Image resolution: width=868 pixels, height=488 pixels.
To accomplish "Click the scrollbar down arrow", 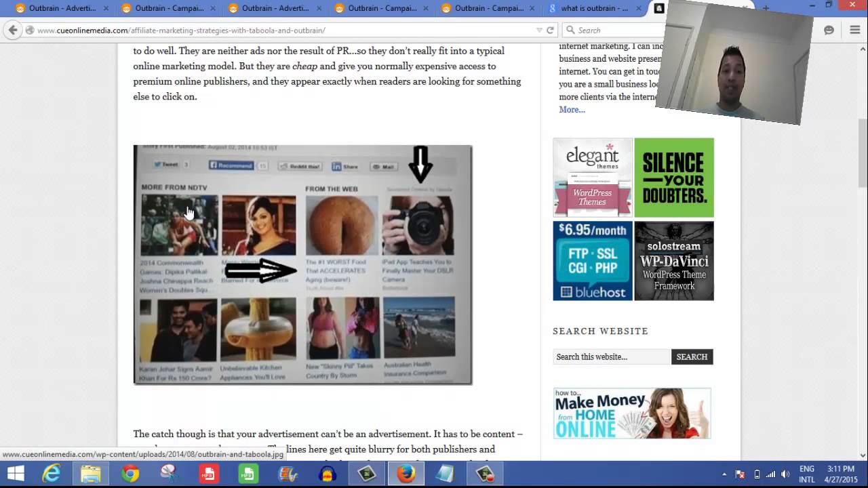I will click(862, 455).
